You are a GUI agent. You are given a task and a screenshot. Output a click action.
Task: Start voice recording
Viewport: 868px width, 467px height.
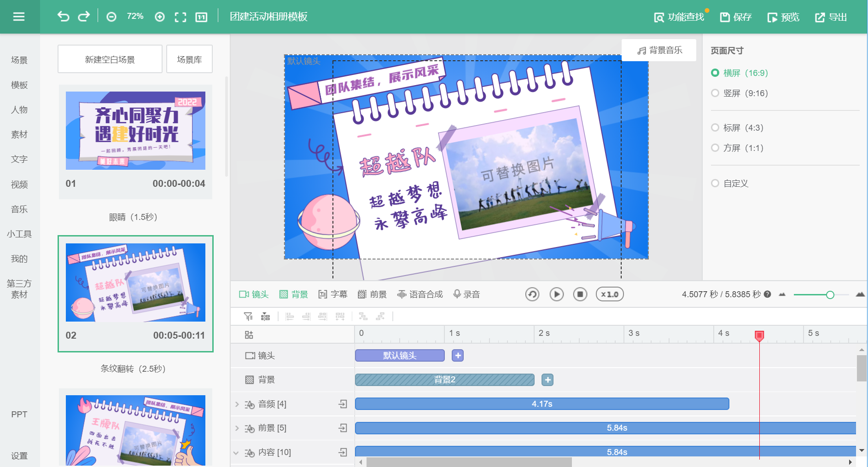pyautogui.click(x=466, y=294)
